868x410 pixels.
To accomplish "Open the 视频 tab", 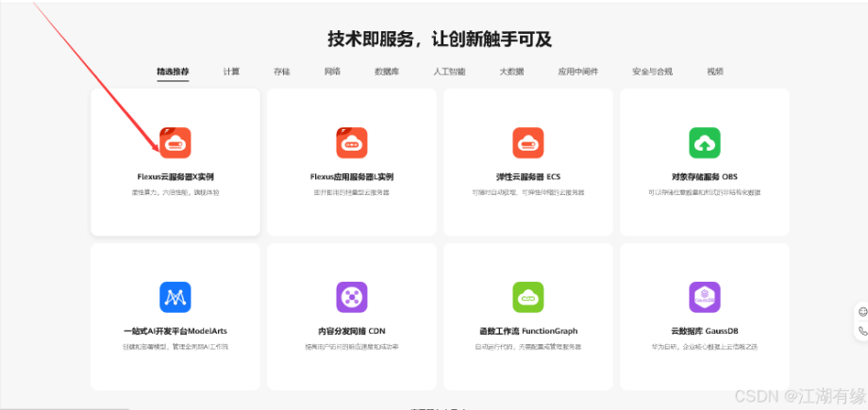I will (715, 72).
